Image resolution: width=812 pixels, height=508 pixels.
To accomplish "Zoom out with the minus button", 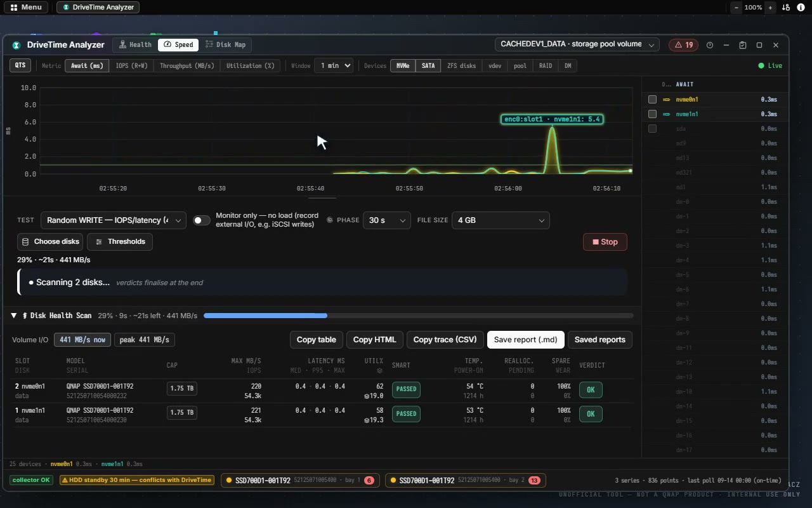I will [x=737, y=8].
